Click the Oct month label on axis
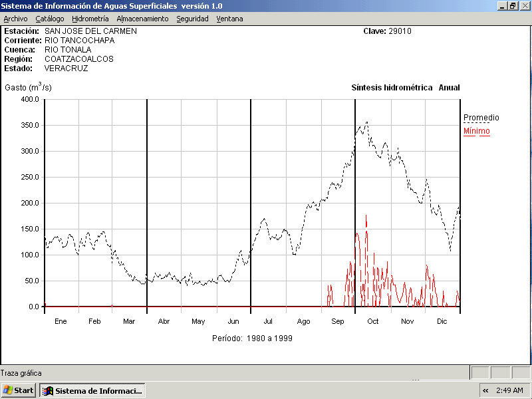Image resolution: width=532 pixels, height=399 pixels. [x=372, y=321]
